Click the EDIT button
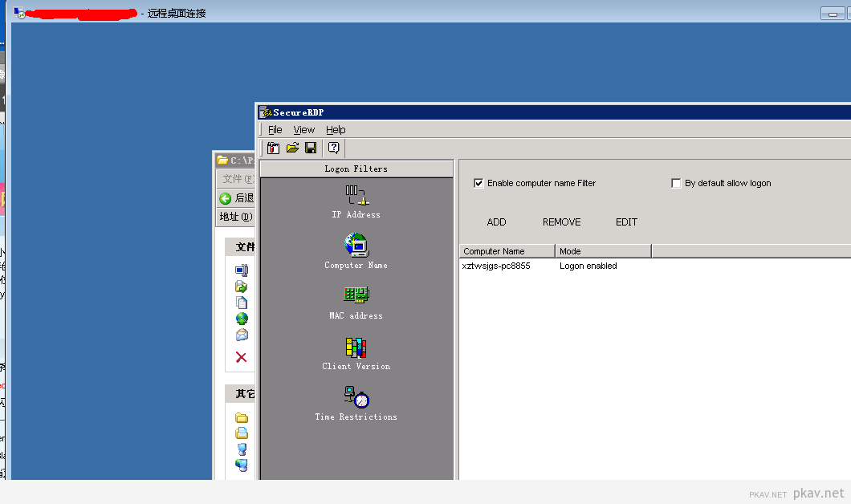This screenshot has height=504, width=851. [x=626, y=222]
